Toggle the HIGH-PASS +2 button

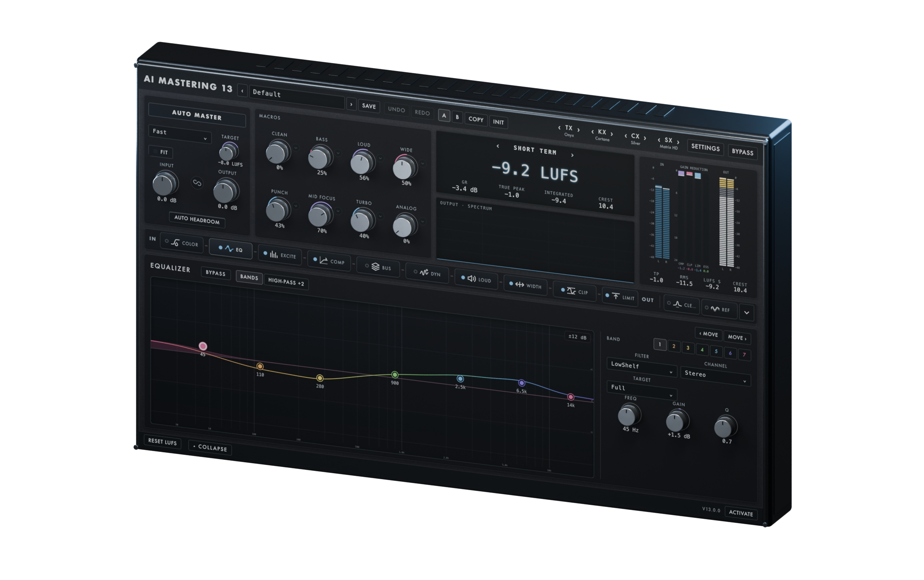tap(286, 282)
